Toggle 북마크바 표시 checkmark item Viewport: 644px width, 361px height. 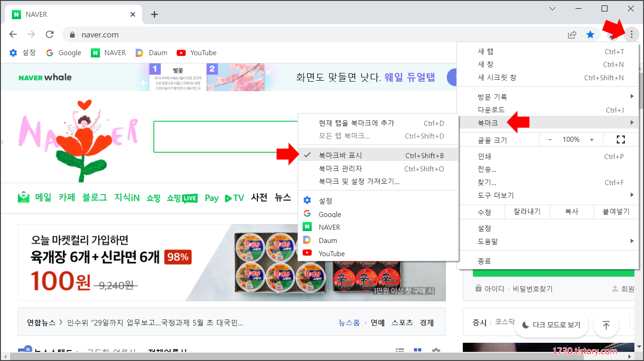click(378, 155)
